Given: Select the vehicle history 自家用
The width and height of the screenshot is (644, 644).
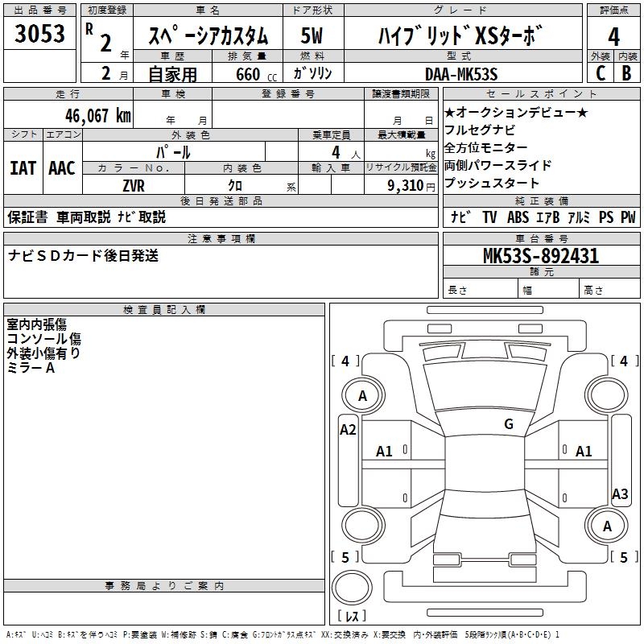Looking at the screenshot, I should (172, 74).
